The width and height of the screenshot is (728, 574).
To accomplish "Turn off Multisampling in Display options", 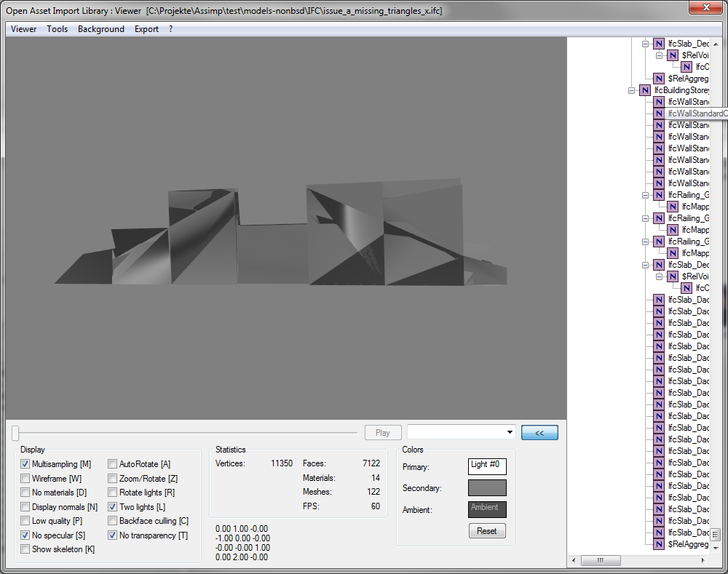I will click(25, 464).
